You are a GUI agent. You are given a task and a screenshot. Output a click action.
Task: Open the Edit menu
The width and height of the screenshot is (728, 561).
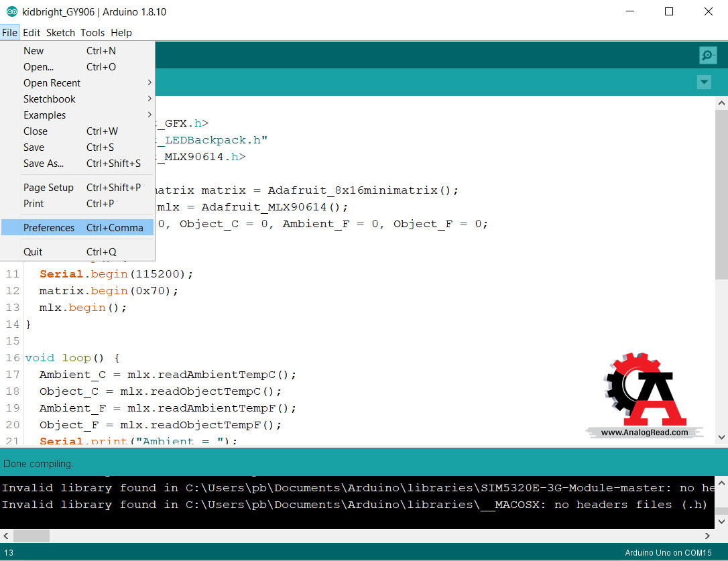tap(32, 33)
